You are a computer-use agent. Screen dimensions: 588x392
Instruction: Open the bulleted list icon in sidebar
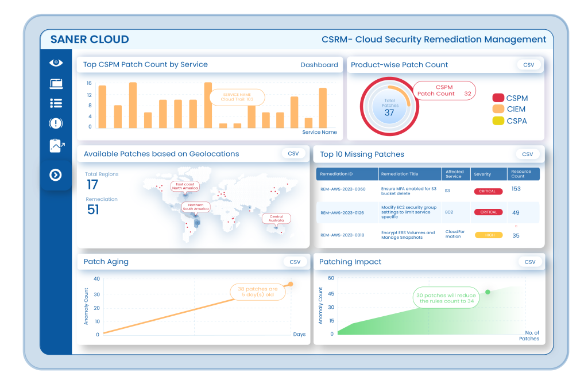coord(56,103)
